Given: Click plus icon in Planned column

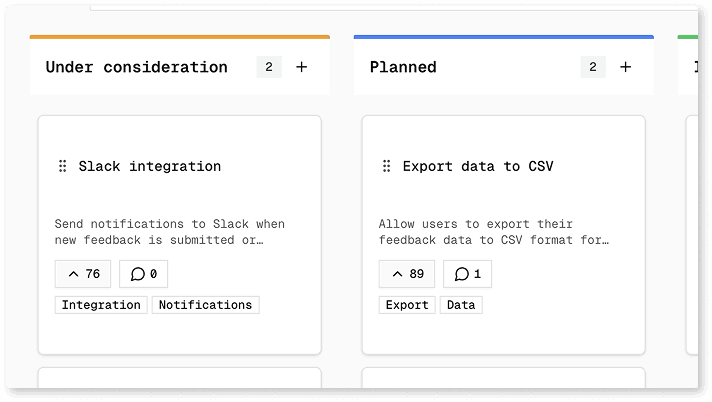Looking at the screenshot, I should click(x=626, y=67).
